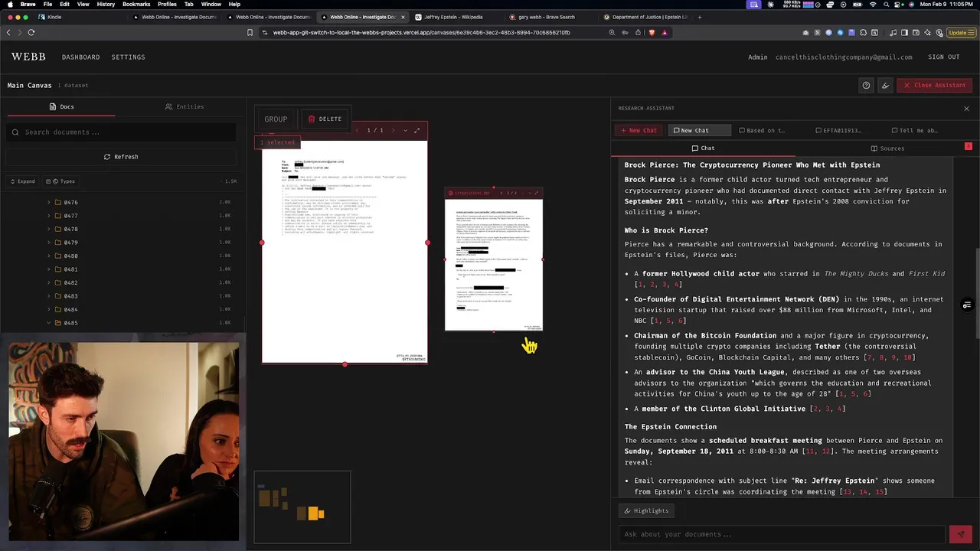Screen dimensions: 980x551
Task: Go to next page of first document card
Action: pos(393,130)
